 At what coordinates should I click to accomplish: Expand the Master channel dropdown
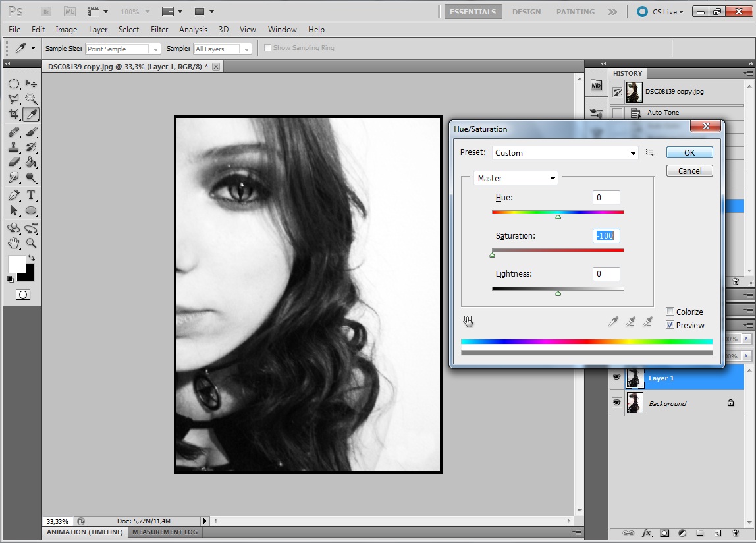(x=516, y=179)
